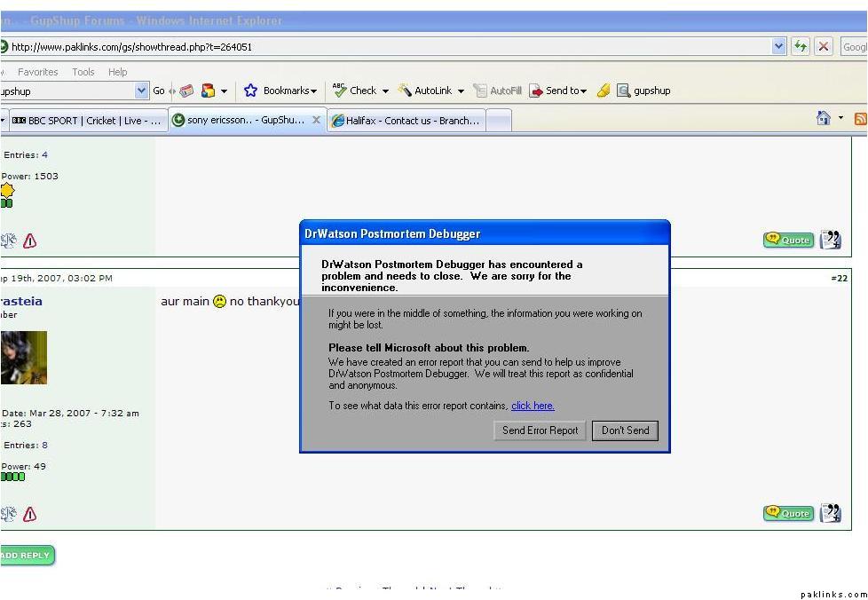Click the Bookmarks star icon
The image size is (868, 600).
tap(250, 91)
